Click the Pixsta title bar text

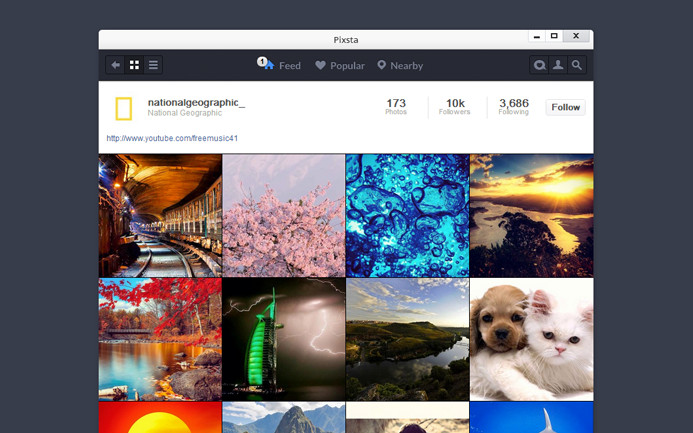tap(346, 40)
